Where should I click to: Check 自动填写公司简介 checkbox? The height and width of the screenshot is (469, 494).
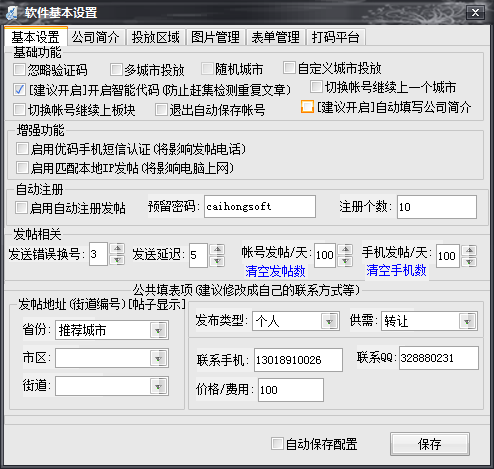(307, 107)
